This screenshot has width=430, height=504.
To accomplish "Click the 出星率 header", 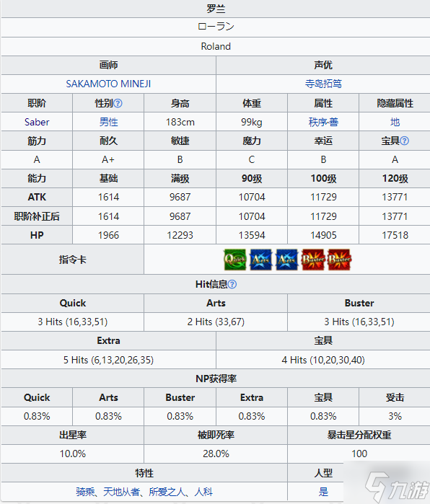I will click(x=73, y=436).
